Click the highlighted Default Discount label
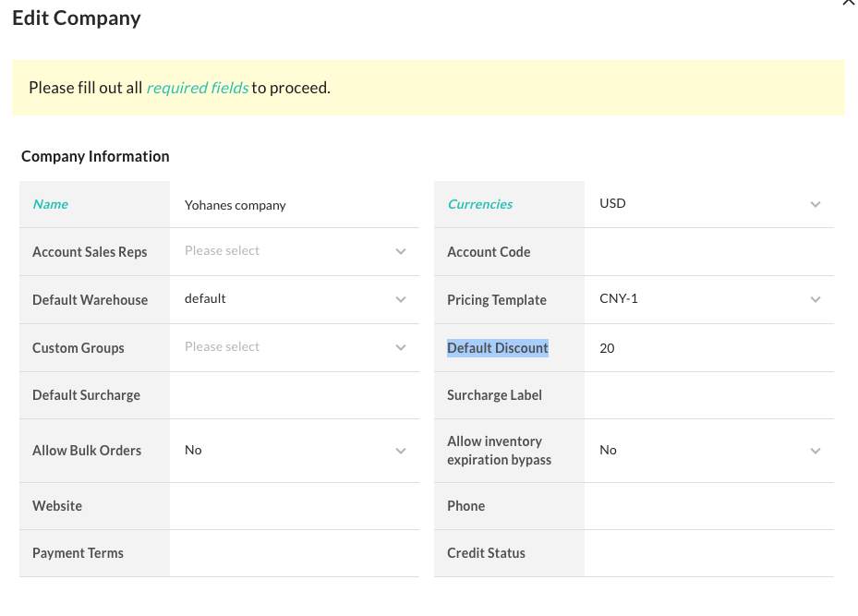 tap(498, 348)
